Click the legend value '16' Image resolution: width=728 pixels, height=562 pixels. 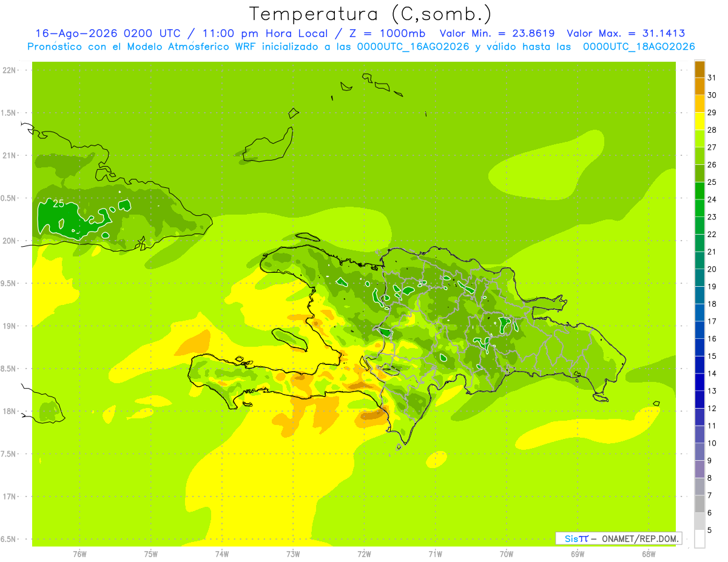712,339
